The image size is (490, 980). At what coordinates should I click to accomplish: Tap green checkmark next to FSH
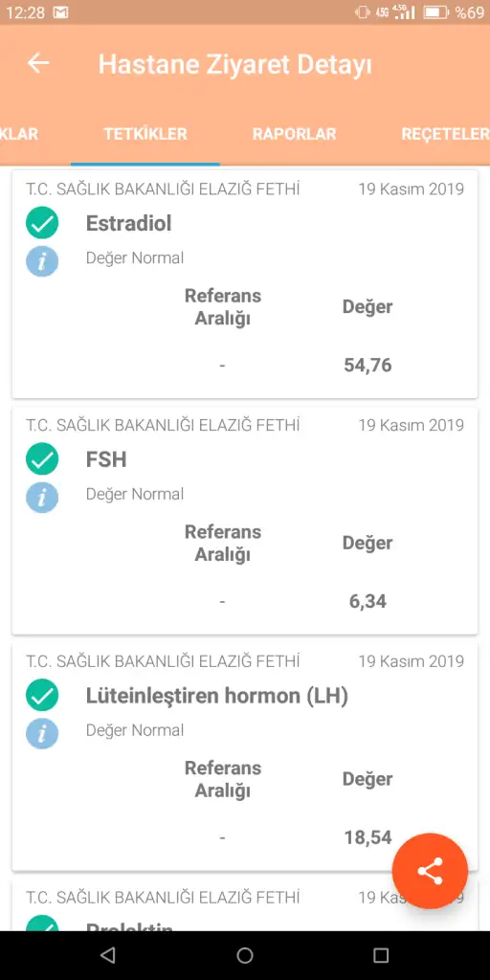[42, 459]
